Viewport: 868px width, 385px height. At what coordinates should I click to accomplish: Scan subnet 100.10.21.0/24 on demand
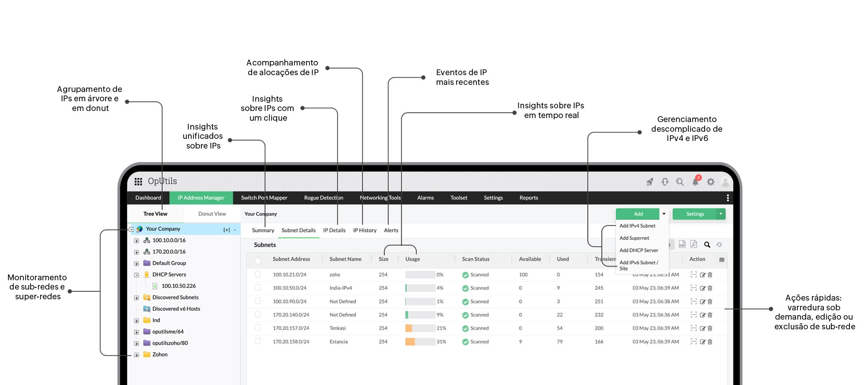pyautogui.click(x=694, y=274)
